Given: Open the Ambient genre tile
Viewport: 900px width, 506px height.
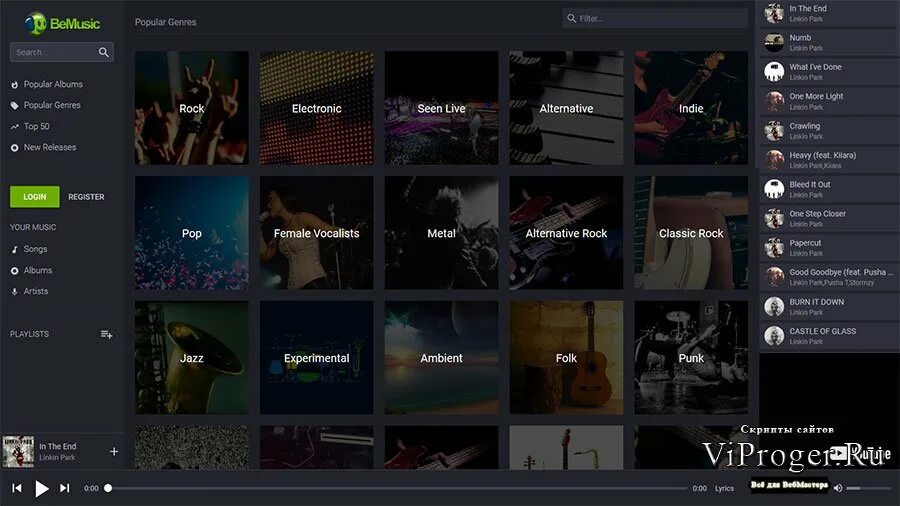Looking at the screenshot, I should [x=441, y=357].
